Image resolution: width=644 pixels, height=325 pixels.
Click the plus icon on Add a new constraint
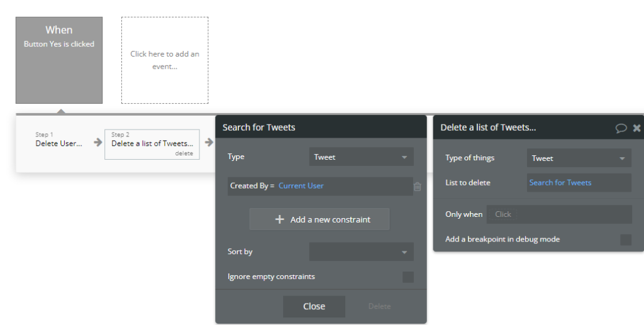click(x=280, y=219)
